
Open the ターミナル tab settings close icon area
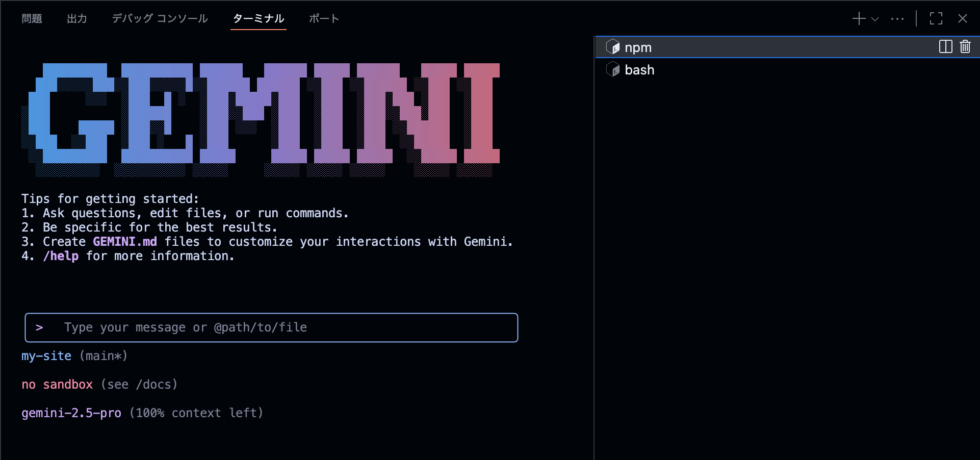963,18
